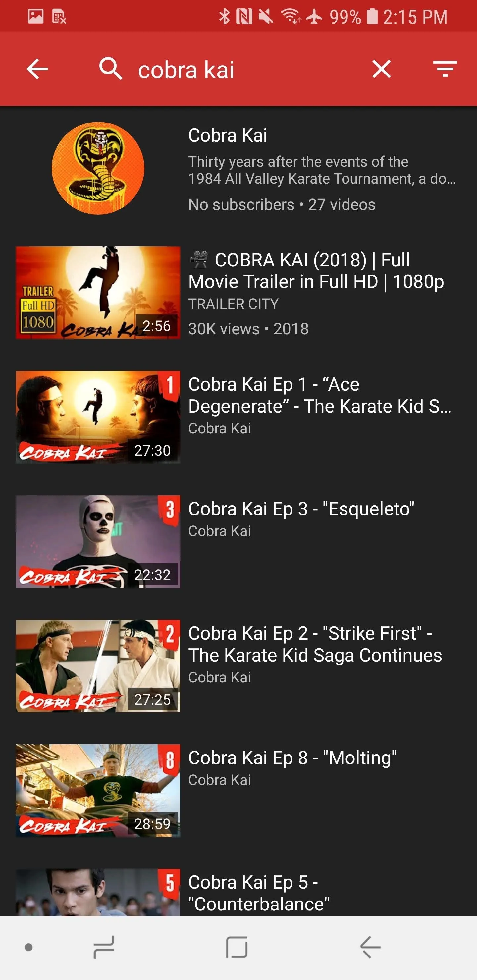Play the Ep 8 Molting thumbnail
This screenshot has height=980, width=477.
click(x=98, y=790)
